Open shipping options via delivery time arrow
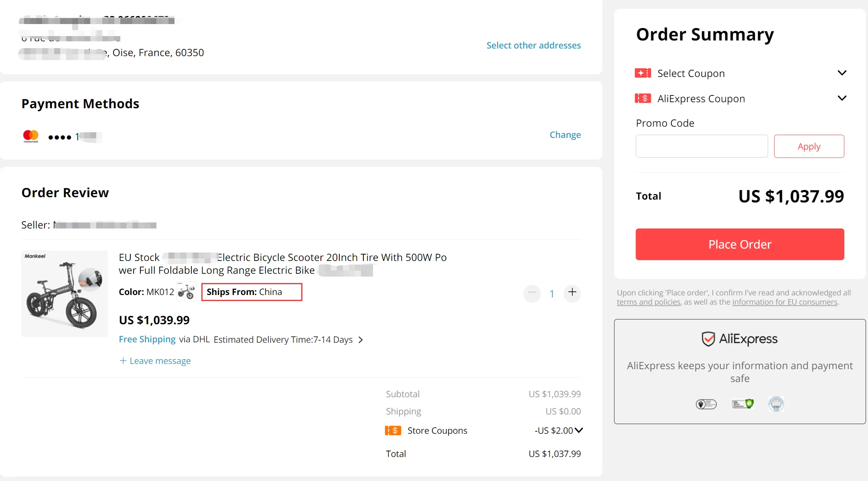The width and height of the screenshot is (868, 481). click(x=361, y=340)
